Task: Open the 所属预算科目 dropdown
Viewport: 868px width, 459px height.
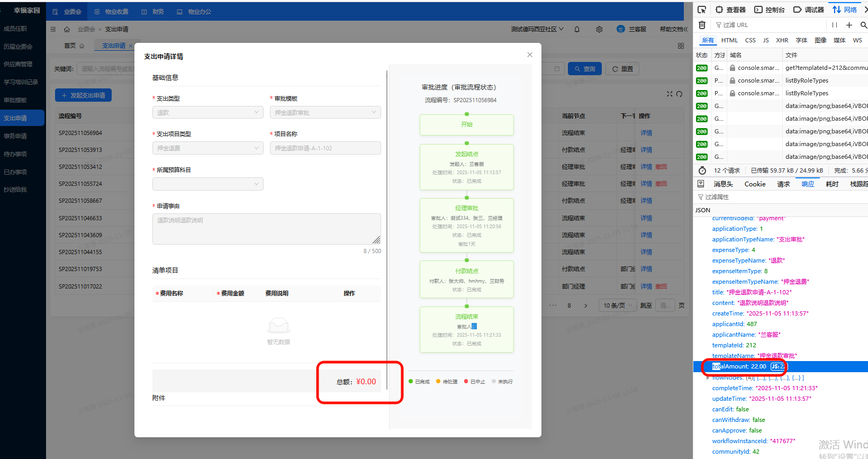Action: (x=207, y=184)
